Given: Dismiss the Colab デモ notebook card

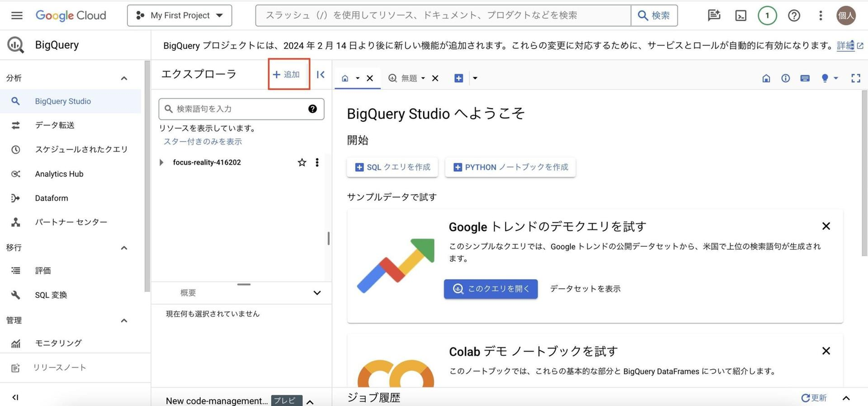Looking at the screenshot, I should click(x=826, y=350).
